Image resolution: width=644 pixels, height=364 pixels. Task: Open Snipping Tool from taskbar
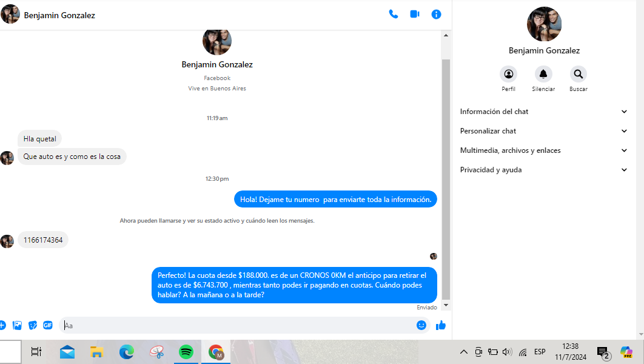[156, 352]
